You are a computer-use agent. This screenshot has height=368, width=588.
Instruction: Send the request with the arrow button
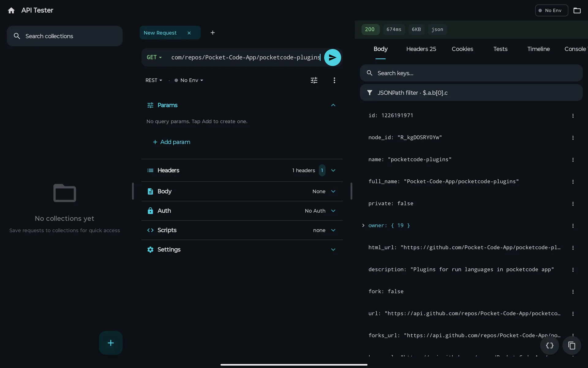pyautogui.click(x=332, y=57)
